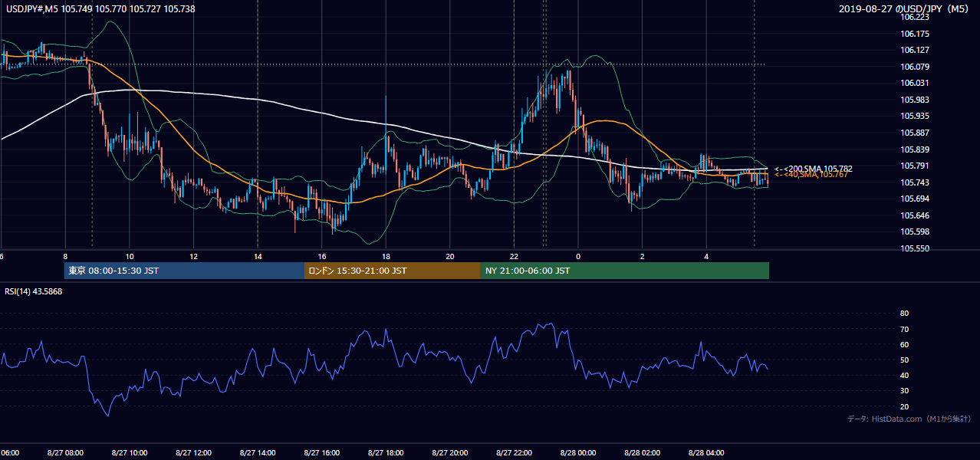Click the RSI 50 level label
Screen dimensions: 980x460
pyautogui.click(x=904, y=360)
